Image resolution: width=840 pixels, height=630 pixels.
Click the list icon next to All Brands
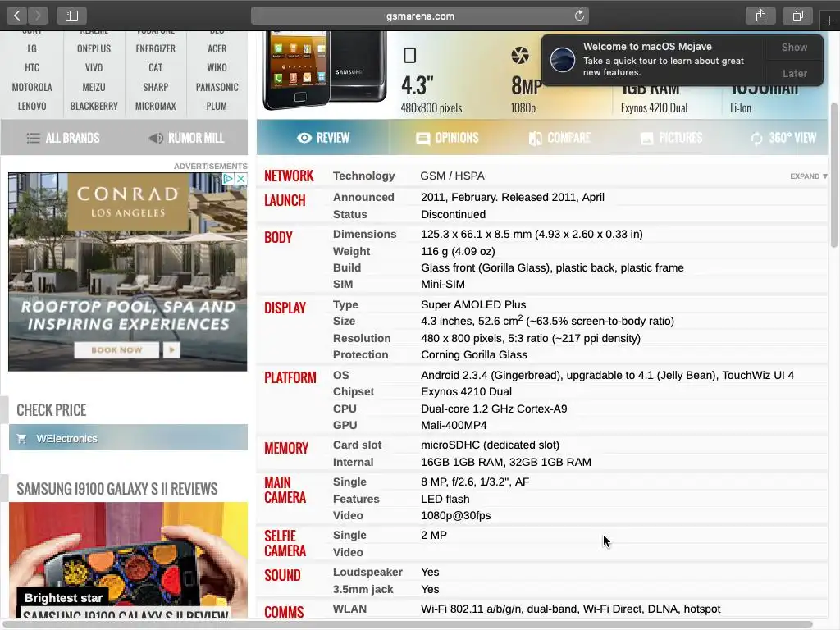coord(33,138)
